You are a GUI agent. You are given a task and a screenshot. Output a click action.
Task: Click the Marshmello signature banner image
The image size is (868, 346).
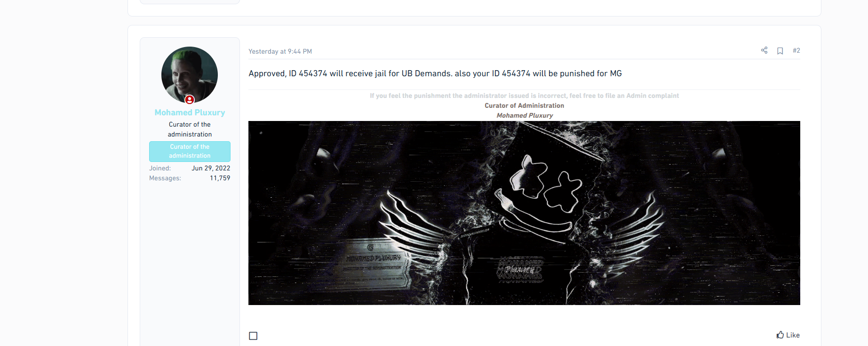(524, 213)
